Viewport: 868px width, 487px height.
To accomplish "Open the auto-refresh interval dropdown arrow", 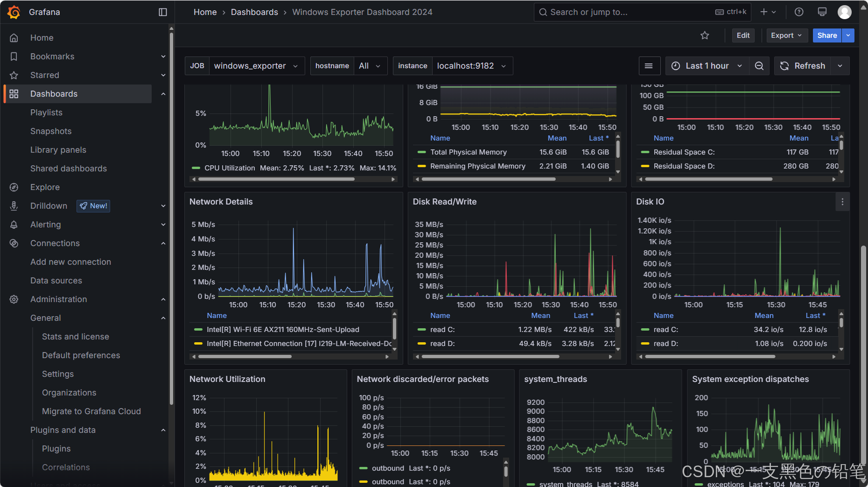I will [x=840, y=66].
